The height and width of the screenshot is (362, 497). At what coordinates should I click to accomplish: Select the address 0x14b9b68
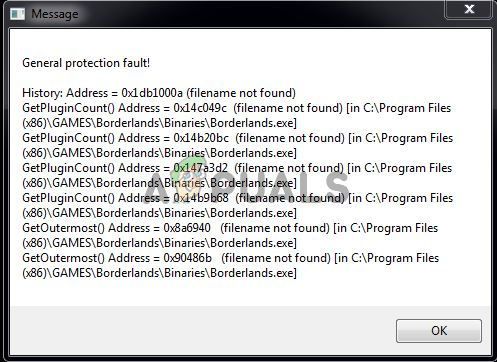point(201,198)
